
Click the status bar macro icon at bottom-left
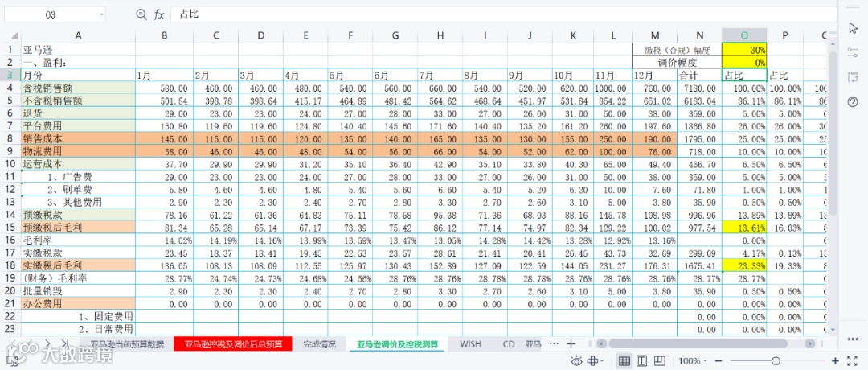14,363
